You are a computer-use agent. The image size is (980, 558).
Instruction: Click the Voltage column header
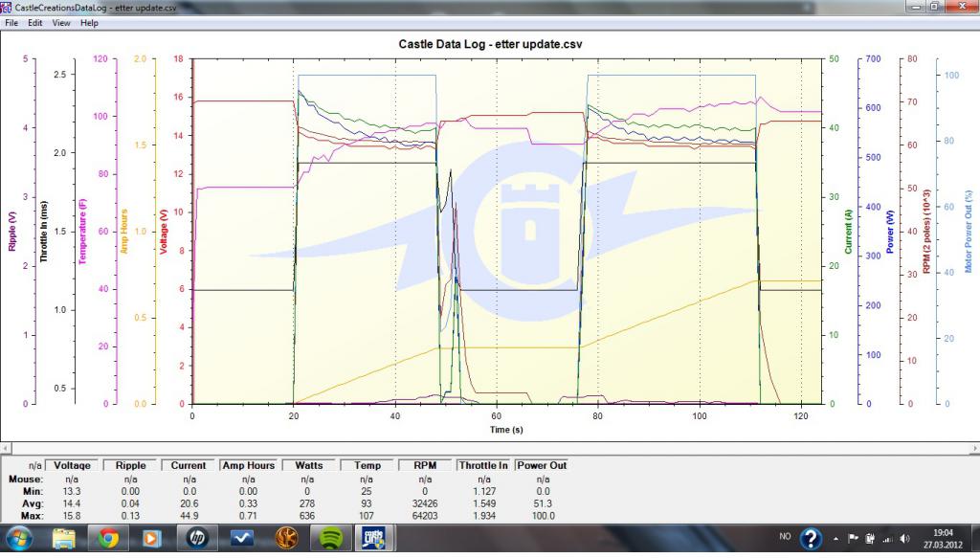[x=73, y=465]
